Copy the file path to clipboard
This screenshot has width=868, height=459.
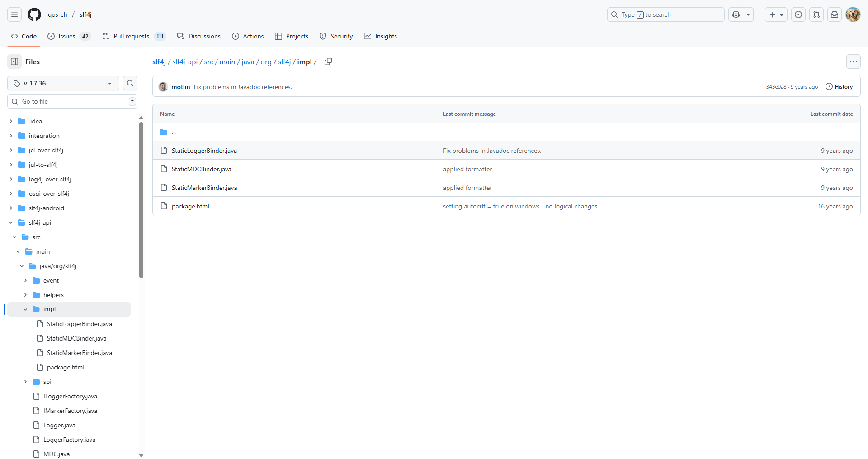328,62
